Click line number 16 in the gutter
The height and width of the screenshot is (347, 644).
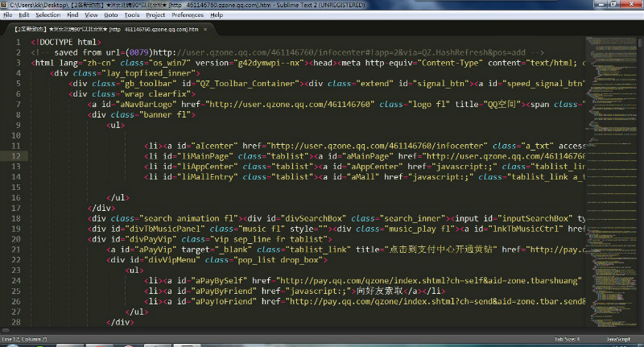[x=15, y=197]
